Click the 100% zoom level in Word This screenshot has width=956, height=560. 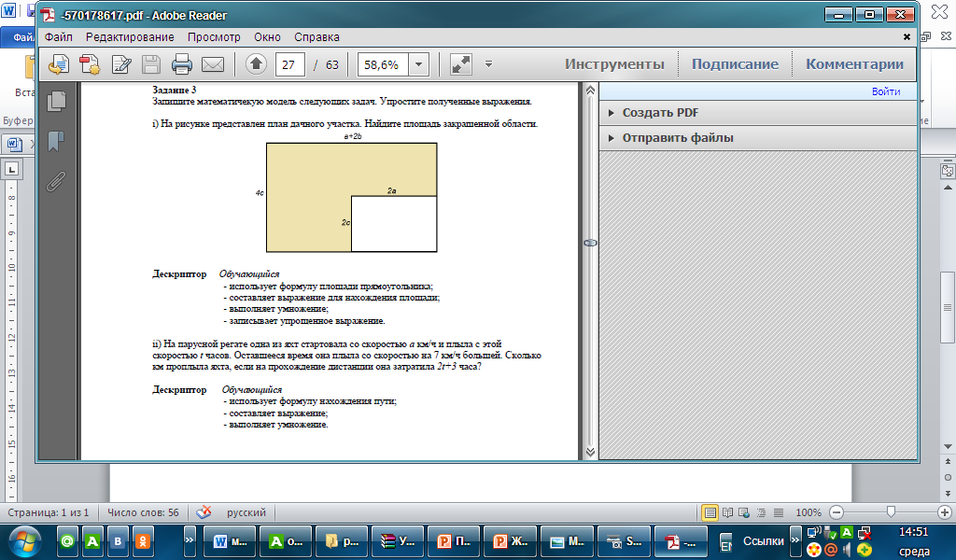808,512
